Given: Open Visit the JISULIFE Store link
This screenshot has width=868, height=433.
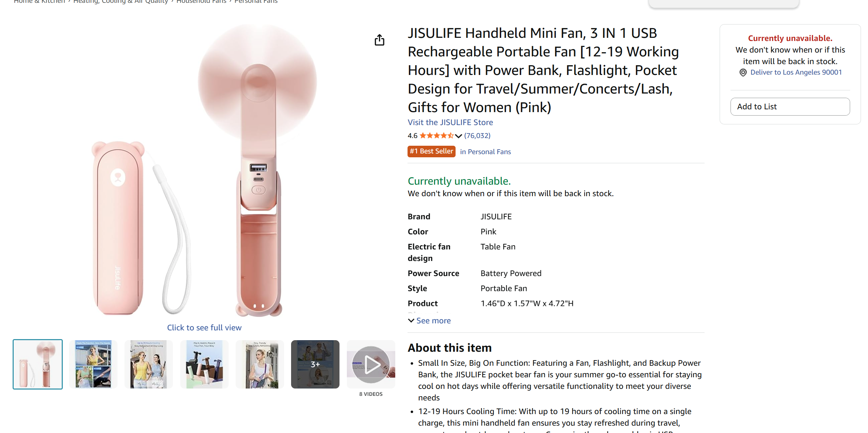Looking at the screenshot, I should coord(450,122).
